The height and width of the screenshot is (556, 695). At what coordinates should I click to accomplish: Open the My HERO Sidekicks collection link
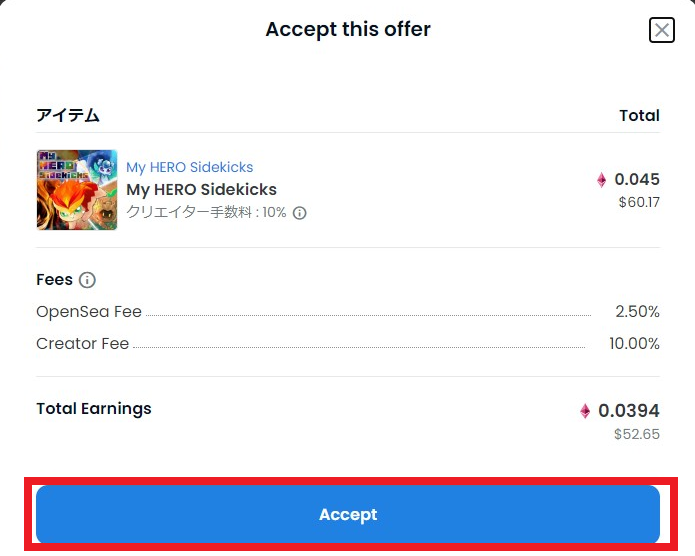tap(190, 167)
